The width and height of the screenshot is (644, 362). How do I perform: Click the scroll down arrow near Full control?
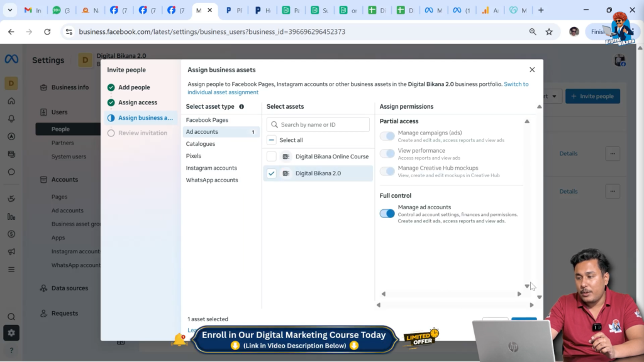[x=527, y=286]
